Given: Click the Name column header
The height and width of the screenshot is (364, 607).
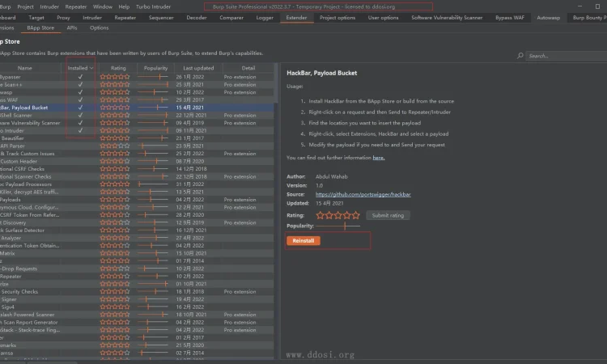Looking at the screenshot, I should tap(25, 68).
